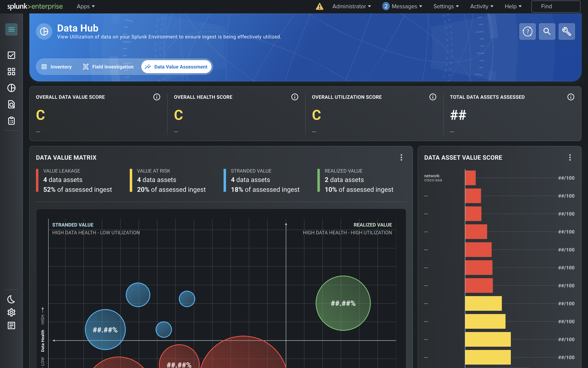This screenshot has width=588, height=368.
Task: Open the Data Hub pie icon in sidebar
Action: [x=11, y=88]
